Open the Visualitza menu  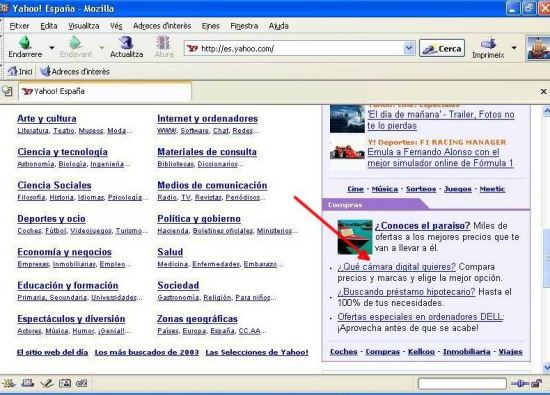tap(84, 26)
